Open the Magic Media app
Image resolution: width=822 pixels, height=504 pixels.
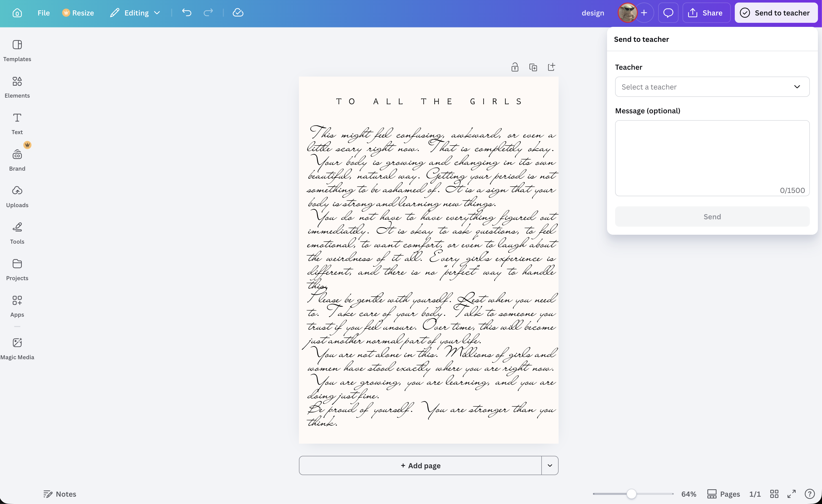(17, 349)
